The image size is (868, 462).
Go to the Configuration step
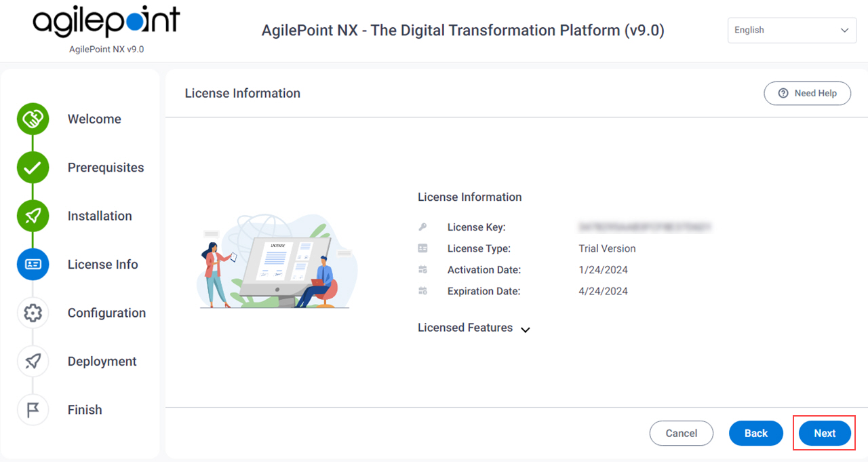[x=106, y=313]
